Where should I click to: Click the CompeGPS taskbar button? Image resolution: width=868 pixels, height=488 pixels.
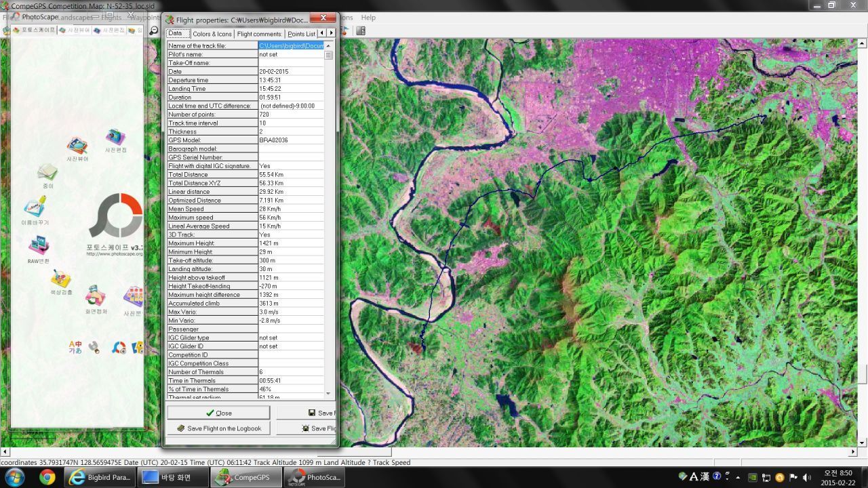pos(245,477)
